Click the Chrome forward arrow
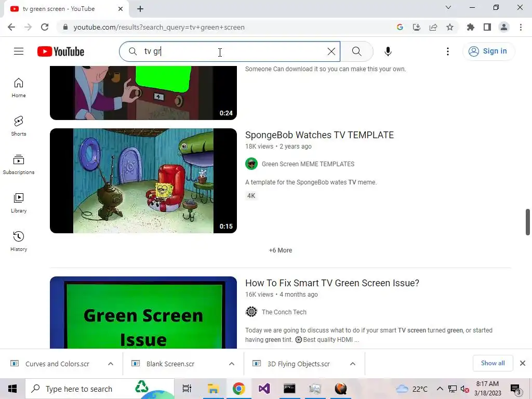 click(28, 27)
